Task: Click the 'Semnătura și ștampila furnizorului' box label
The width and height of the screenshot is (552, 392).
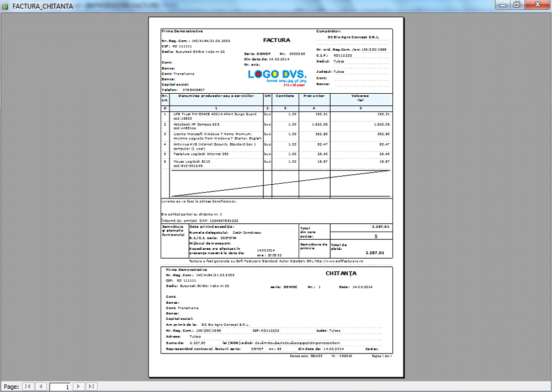Action: (x=173, y=230)
